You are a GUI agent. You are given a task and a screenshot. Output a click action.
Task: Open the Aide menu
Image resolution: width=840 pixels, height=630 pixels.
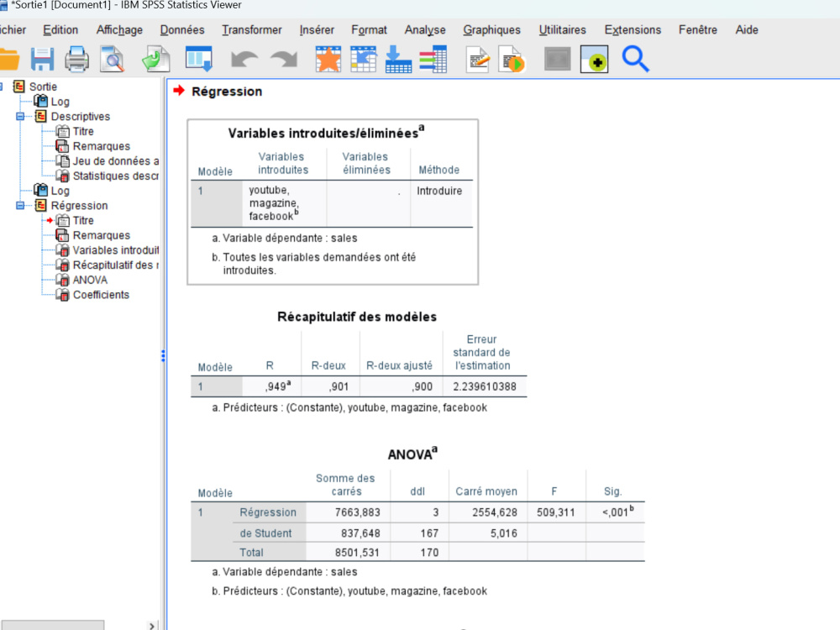(747, 30)
